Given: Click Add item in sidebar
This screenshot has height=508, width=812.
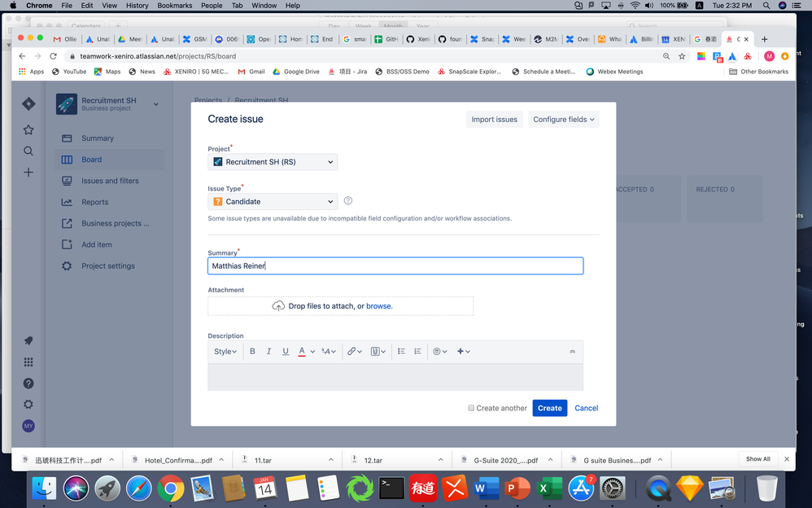Looking at the screenshot, I should pos(109,245).
